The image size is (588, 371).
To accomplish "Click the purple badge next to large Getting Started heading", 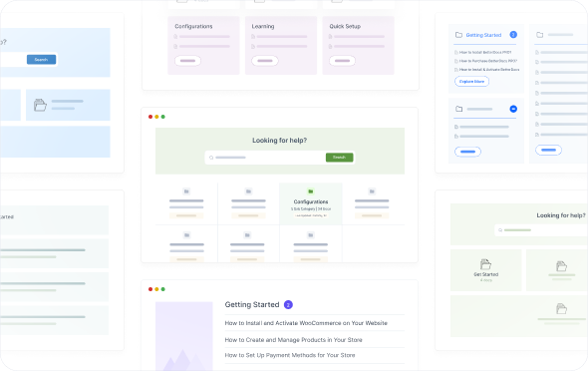I will [x=288, y=304].
